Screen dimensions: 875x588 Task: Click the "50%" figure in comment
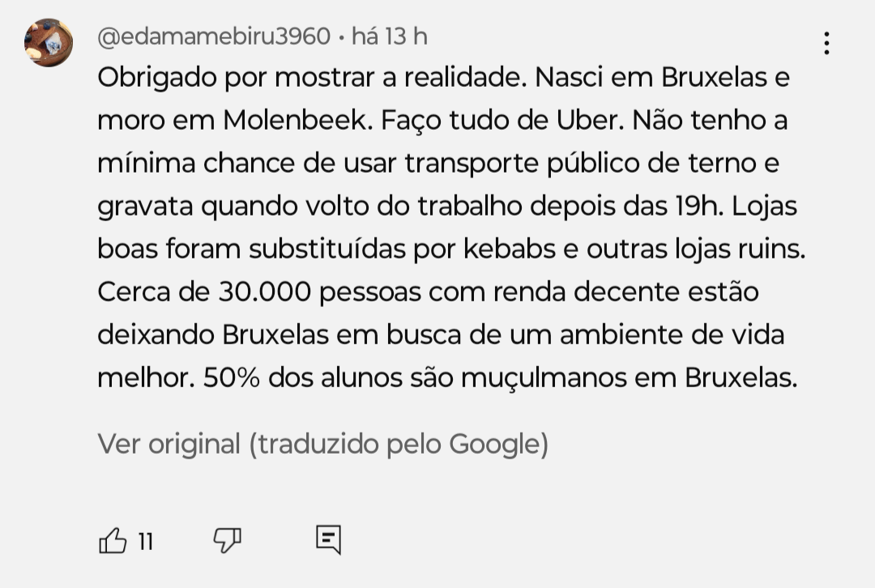click(x=232, y=377)
